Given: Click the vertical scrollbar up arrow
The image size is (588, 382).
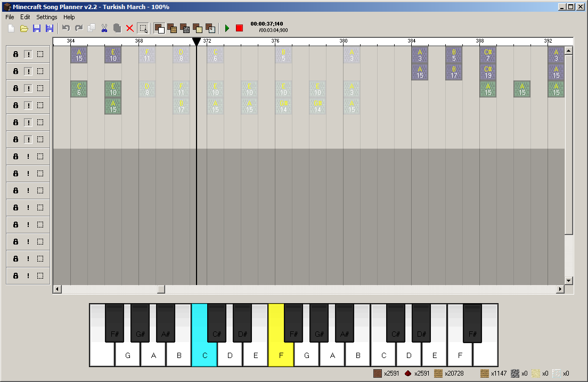Looking at the screenshot, I should point(568,51).
